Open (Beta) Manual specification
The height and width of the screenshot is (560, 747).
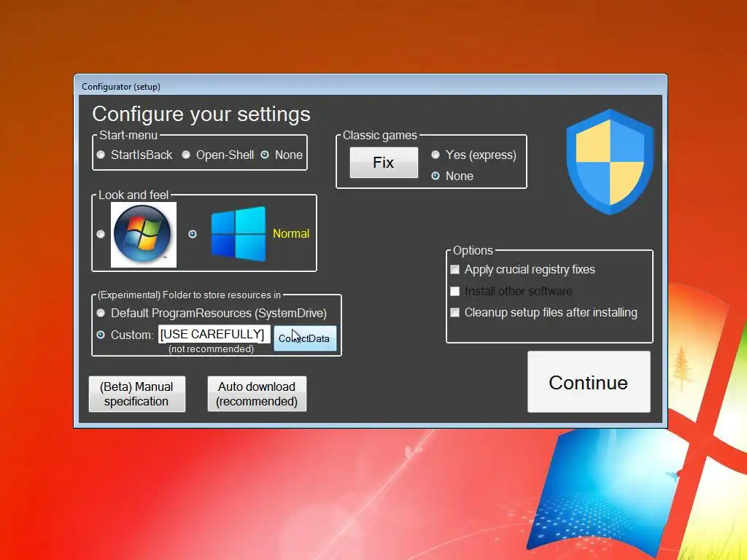point(136,394)
